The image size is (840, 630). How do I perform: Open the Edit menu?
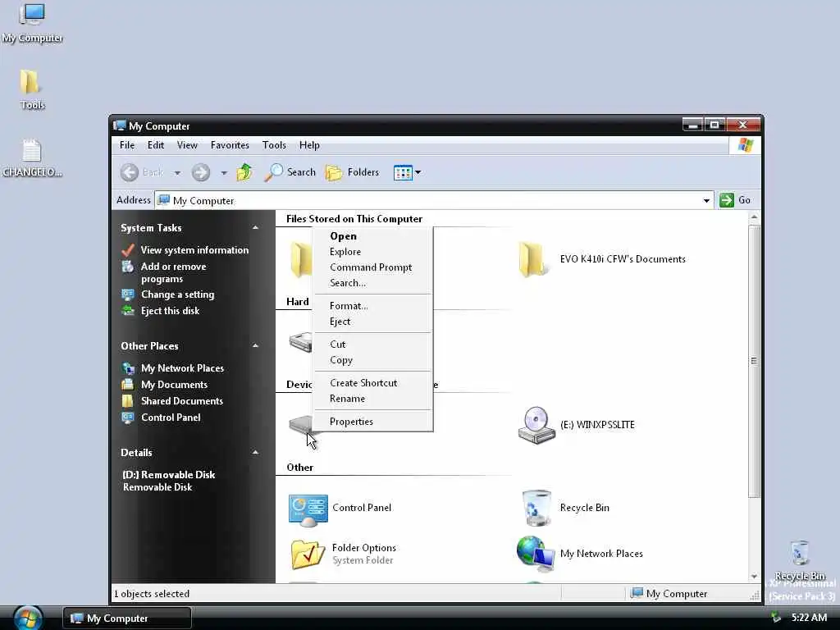pyautogui.click(x=156, y=145)
